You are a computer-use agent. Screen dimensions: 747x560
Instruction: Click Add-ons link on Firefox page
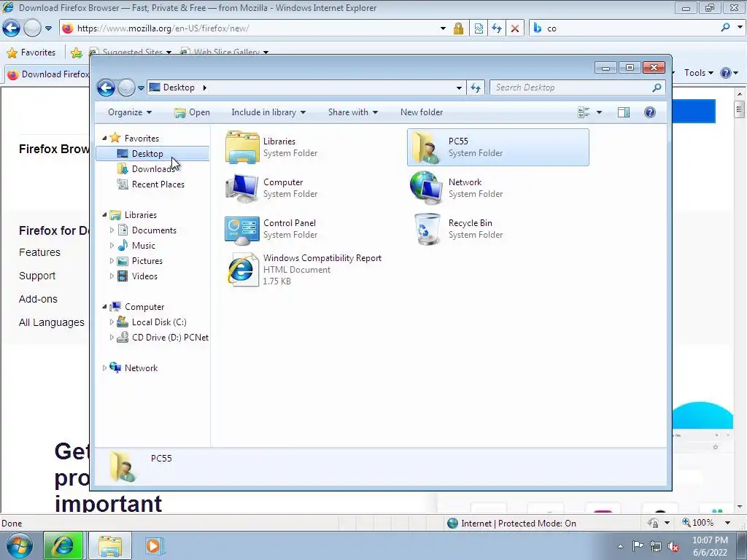coord(38,299)
